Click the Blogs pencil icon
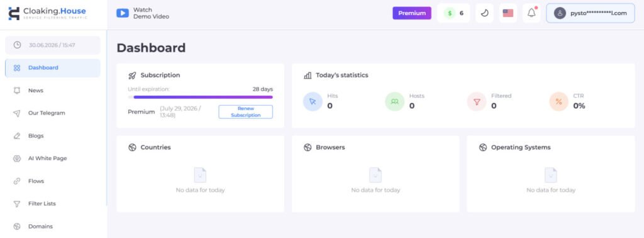 pos(17,135)
